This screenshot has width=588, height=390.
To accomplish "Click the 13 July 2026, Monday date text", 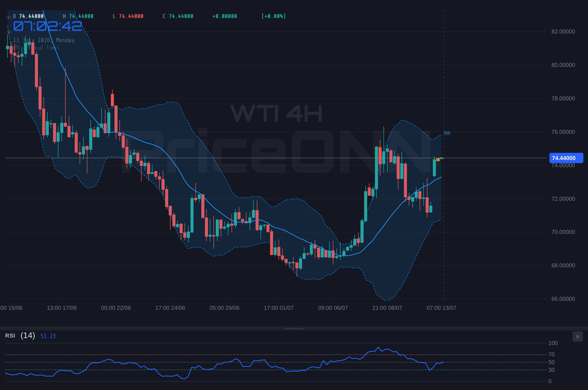I will coord(44,40).
